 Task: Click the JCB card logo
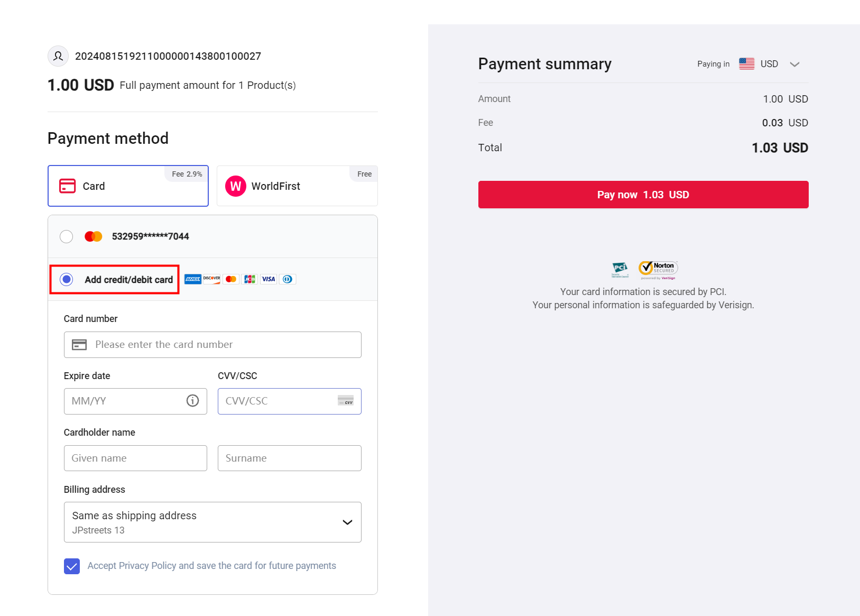point(249,279)
